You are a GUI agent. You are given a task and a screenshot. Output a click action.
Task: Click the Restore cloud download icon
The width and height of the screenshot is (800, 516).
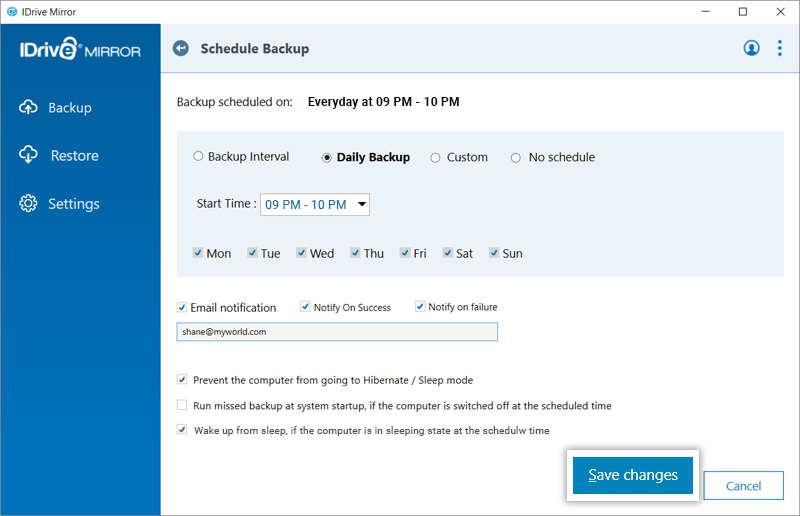point(29,155)
